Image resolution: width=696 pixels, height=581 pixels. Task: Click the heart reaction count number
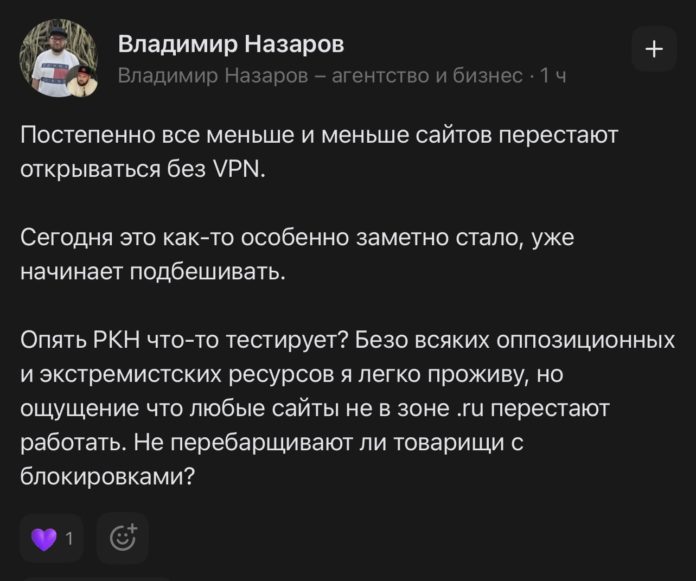pyautogui.click(x=69, y=538)
